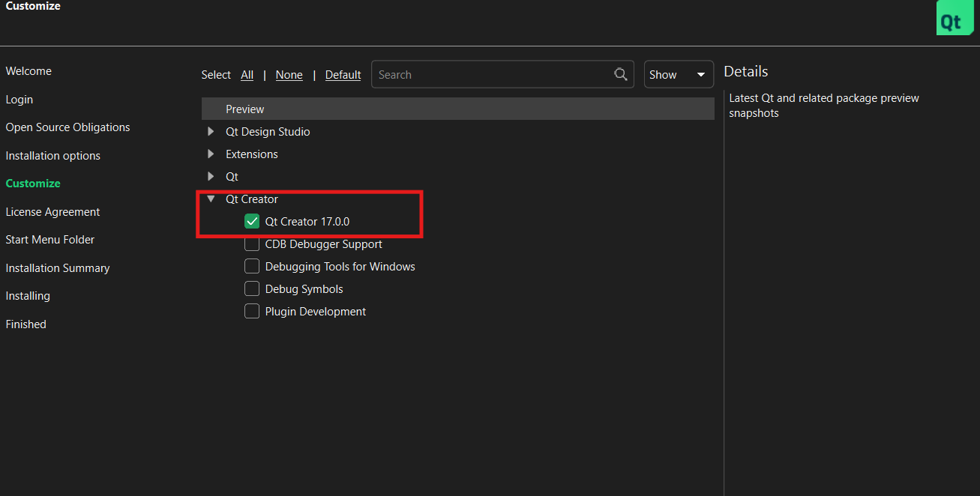Screen dimensions: 980x496
Task: Enable the Plugin Development checkbox
Action: tap(252, 312)
